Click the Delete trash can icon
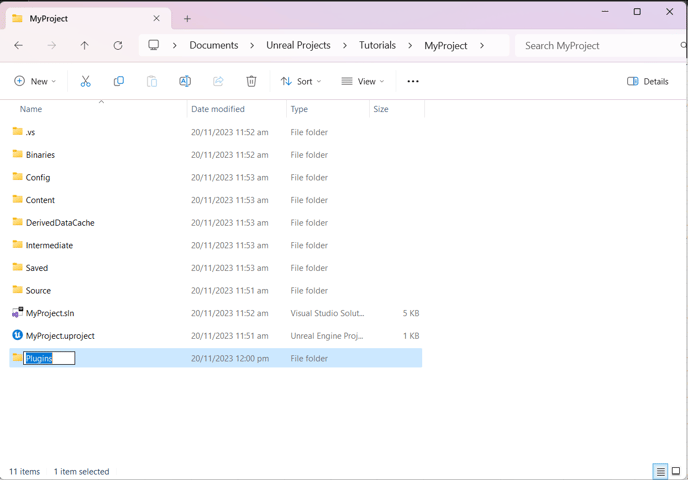Image resolution: width=688 pixels, height=480 pixels. point(251,81)
